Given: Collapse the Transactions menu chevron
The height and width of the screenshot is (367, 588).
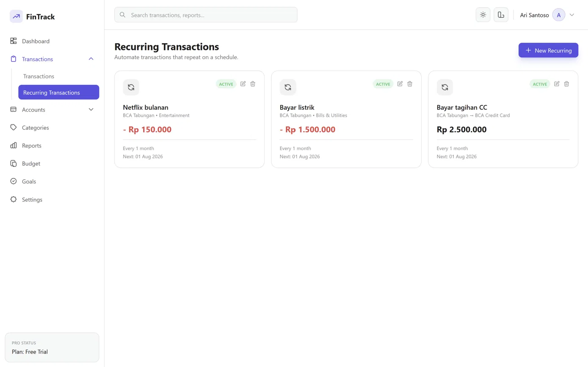Looking at the screenshot, I should pos(91,59).
